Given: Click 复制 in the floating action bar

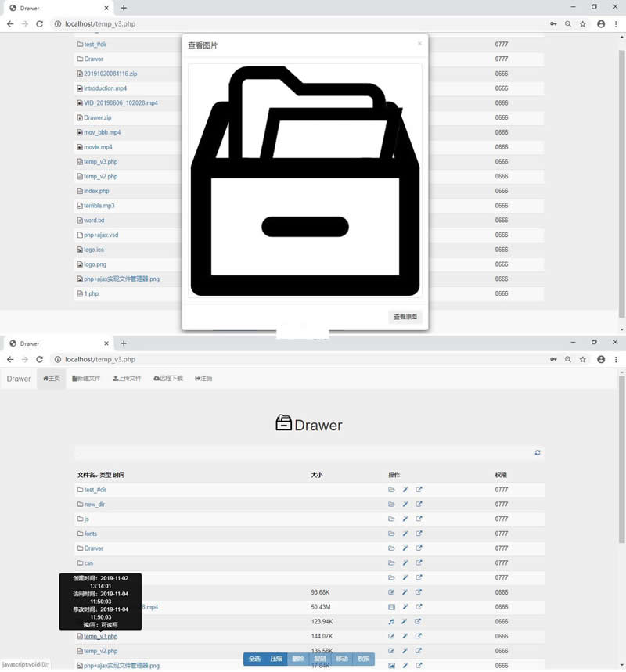Looking at the screenshot, I should coord(320,659).
